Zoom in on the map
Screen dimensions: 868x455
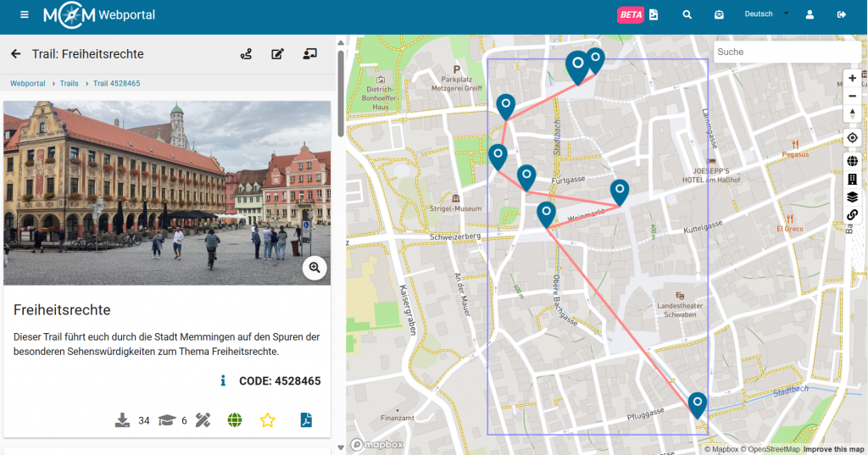(x=852, y=78)
